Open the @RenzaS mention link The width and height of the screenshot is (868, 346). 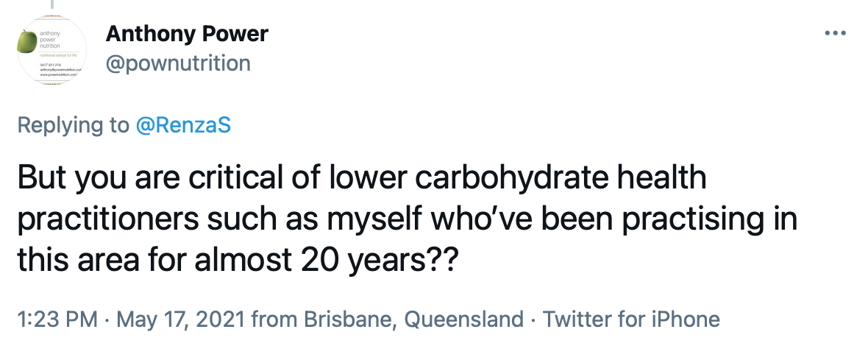pos(183,125)
